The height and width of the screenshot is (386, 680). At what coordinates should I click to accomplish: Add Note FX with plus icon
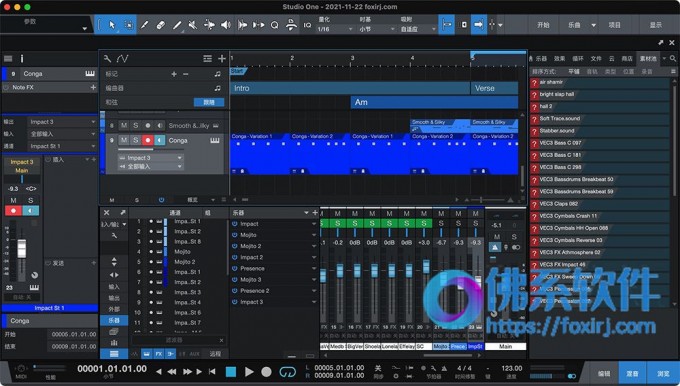tap(93, 87)
